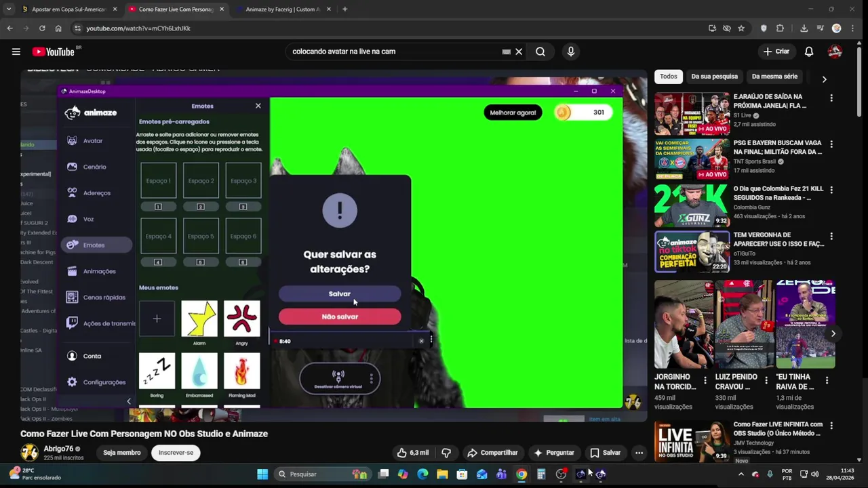Open Cenário in the Animaze sidebar
The width and height of the screenshot is (868, 488).
point(94,167)
